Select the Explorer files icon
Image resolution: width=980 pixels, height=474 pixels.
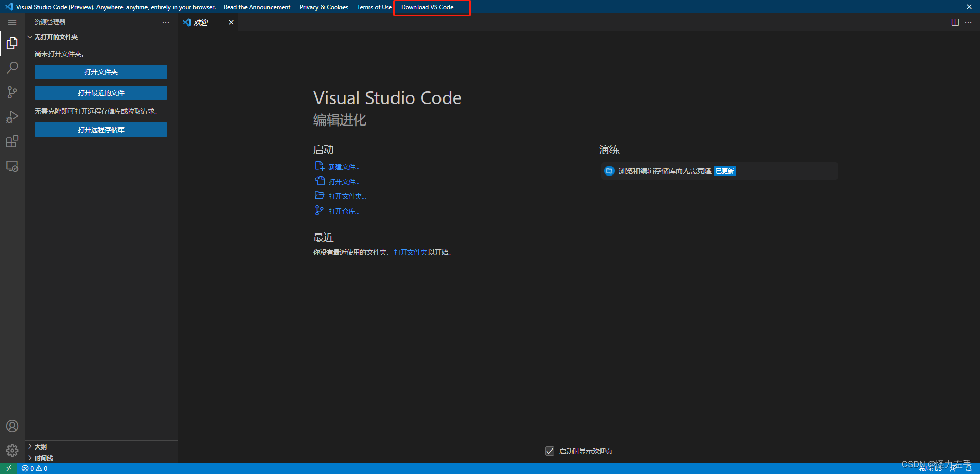click(12, 44)
